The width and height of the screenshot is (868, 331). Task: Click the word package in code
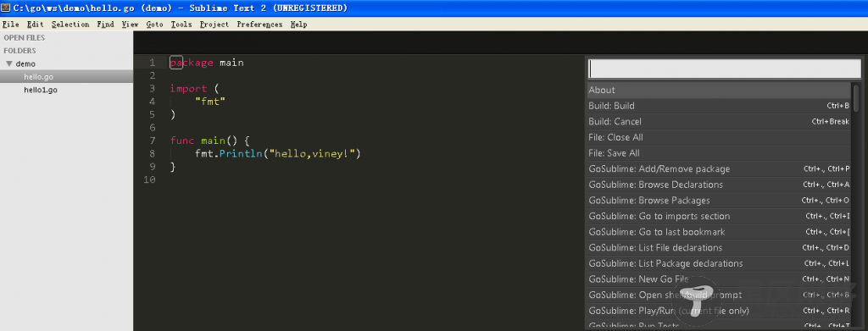click(x=192, y=63)
